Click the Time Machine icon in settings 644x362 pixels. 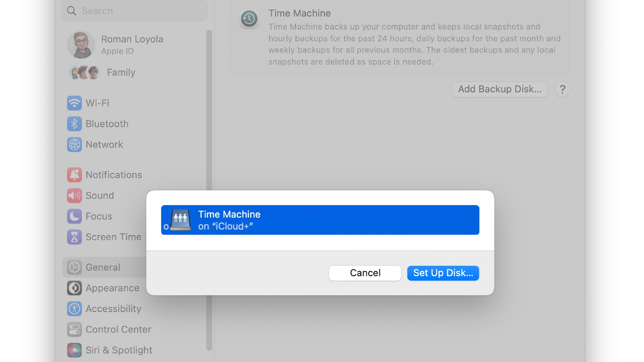pos(249,19)
